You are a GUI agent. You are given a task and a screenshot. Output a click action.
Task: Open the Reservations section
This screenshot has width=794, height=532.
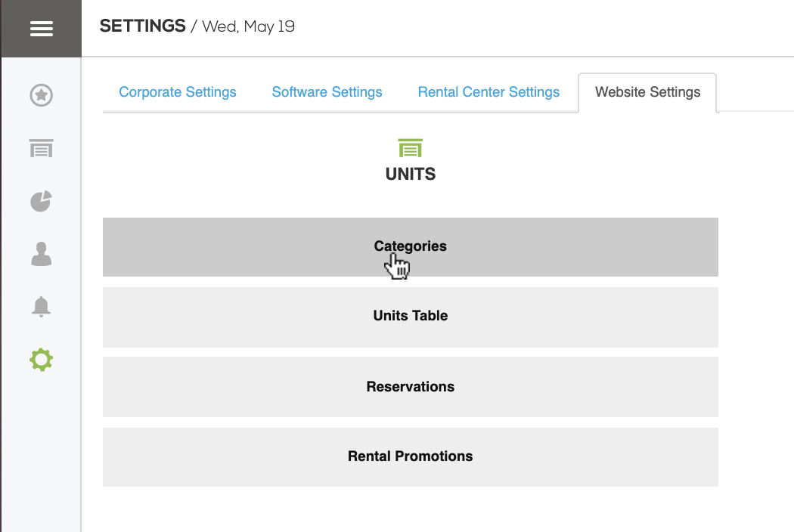410,386
